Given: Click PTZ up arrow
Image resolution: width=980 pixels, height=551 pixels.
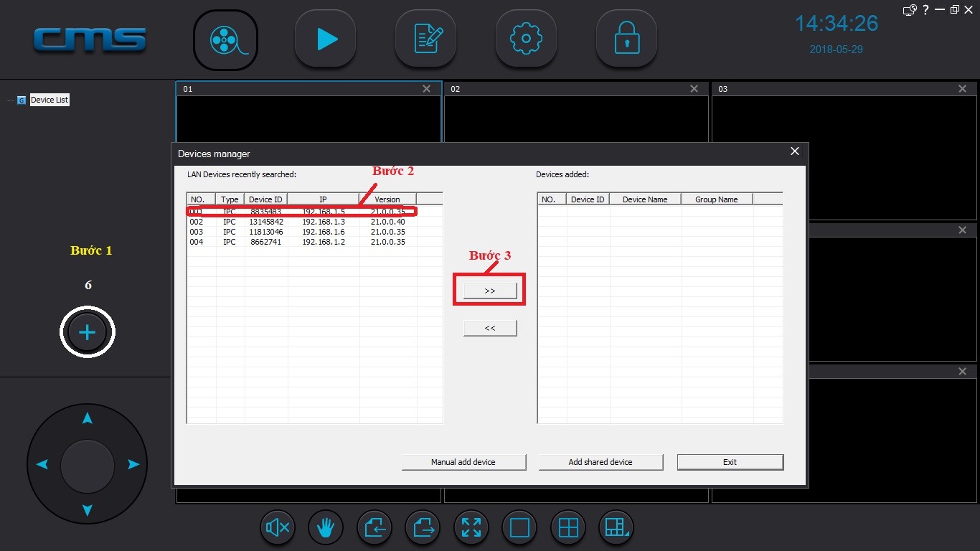Looking at the screenshot, I should tap(87, 418).
